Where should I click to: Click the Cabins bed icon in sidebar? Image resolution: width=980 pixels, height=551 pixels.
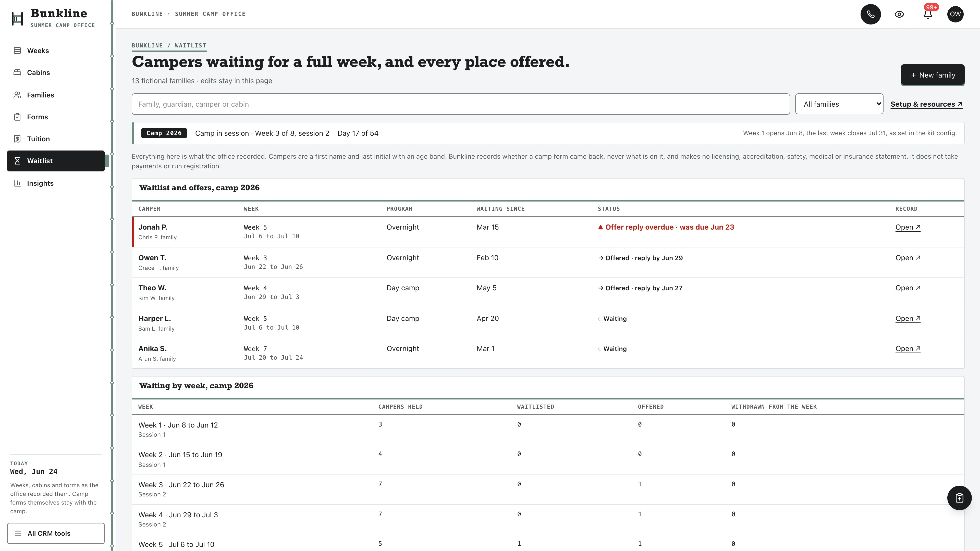17,72
